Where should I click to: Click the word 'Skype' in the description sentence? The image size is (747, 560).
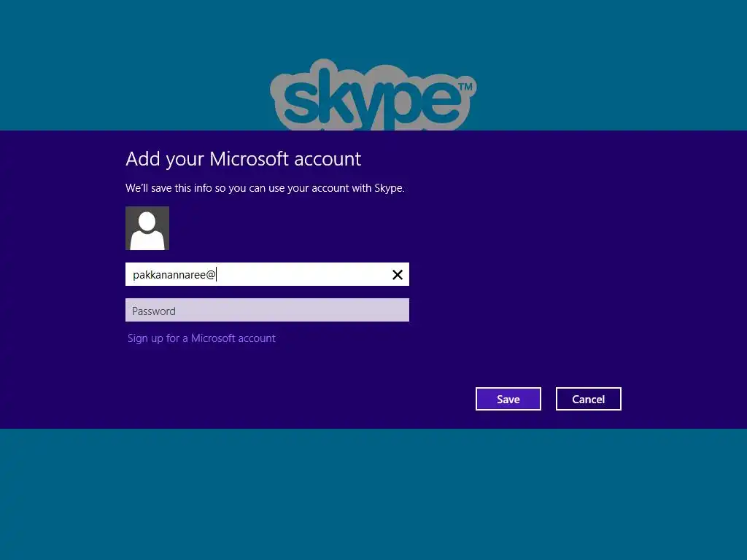tap(388, 189)
